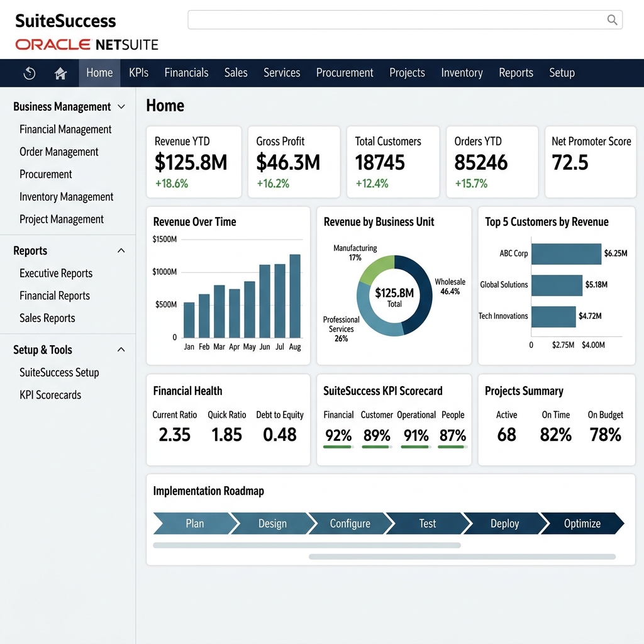644x644 pixels.
Task: Open the recent history clock icon
Action: [30, 73]
